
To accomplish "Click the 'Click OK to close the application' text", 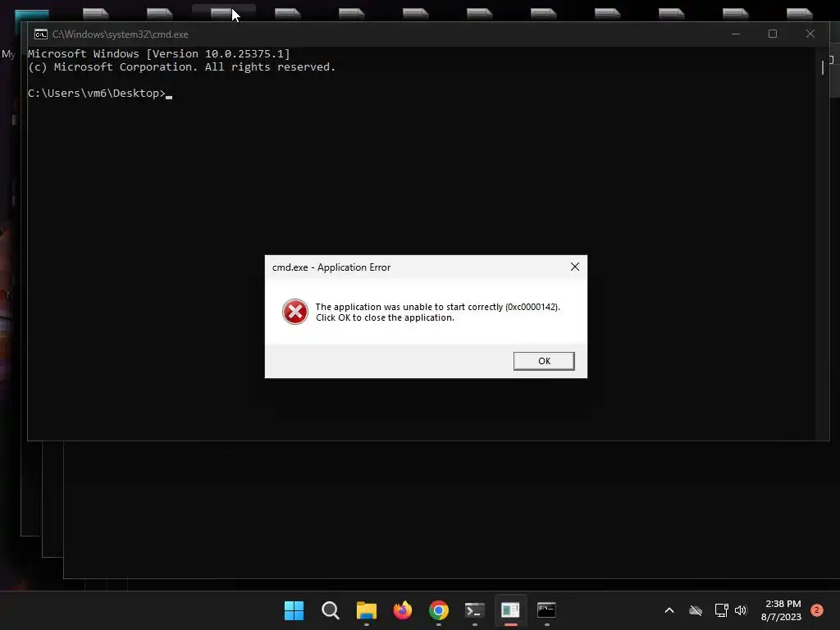I will pos(385,317).
